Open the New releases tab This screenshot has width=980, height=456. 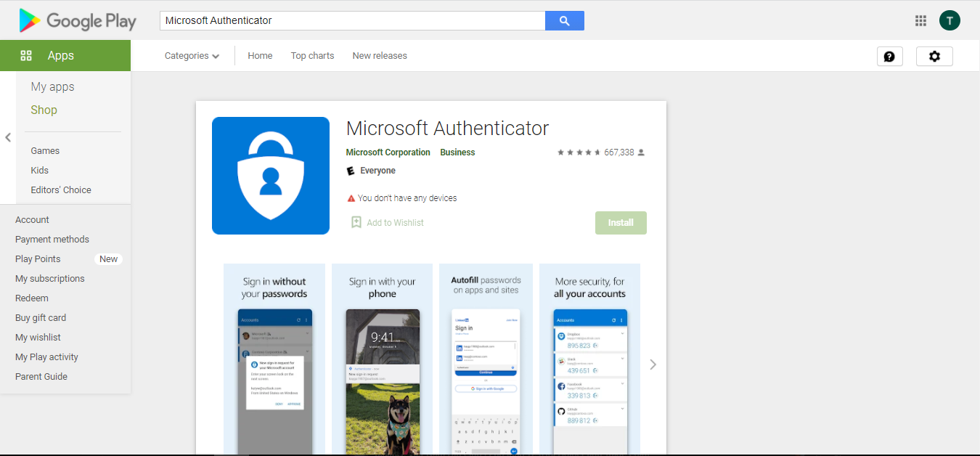(380, 56)
